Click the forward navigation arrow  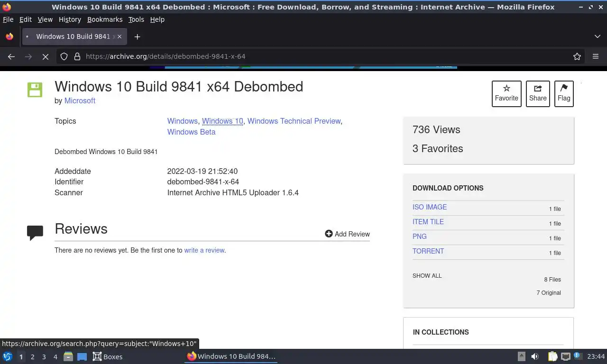28,56
